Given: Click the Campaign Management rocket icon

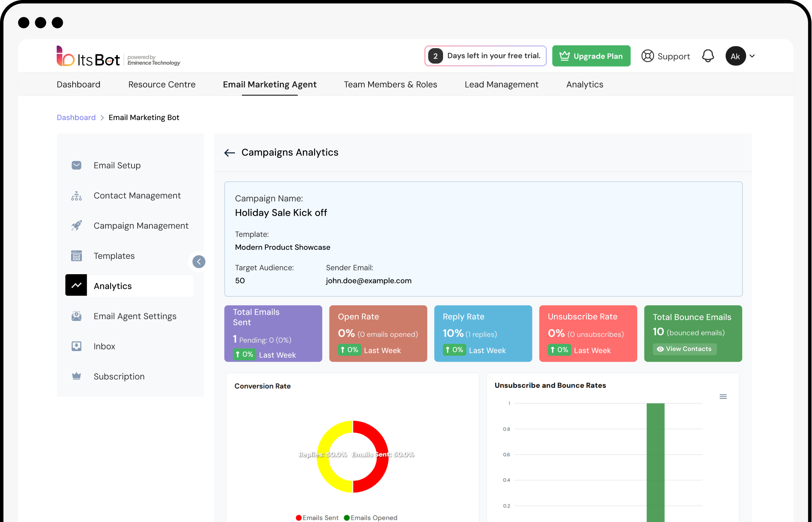Looking at the screenshot, I should pyautogui.click(x=76, y=226).
